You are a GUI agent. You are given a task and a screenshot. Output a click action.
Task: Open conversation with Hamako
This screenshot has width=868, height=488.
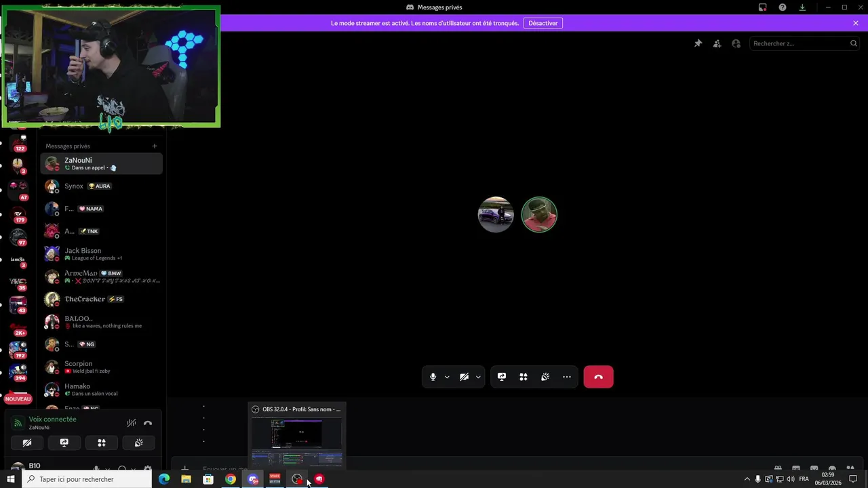pyautogui.click(x=102, y=389)
